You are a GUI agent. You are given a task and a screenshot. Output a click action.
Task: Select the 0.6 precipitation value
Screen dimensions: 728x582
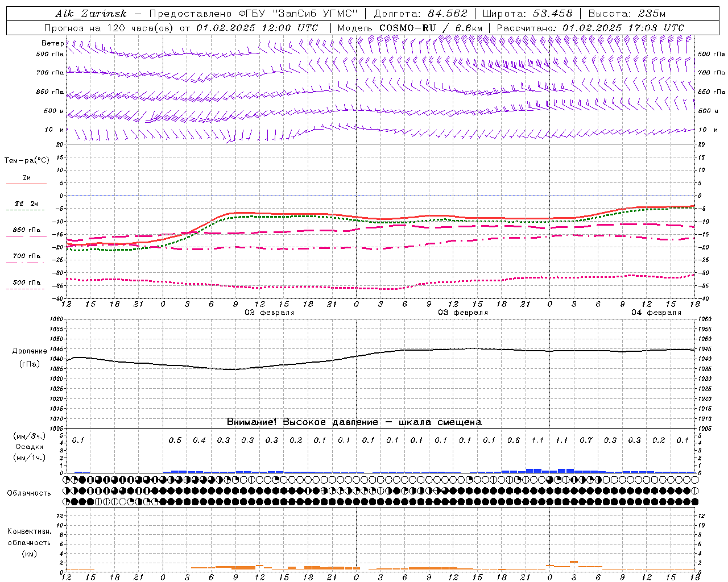[x=514, y=440]
